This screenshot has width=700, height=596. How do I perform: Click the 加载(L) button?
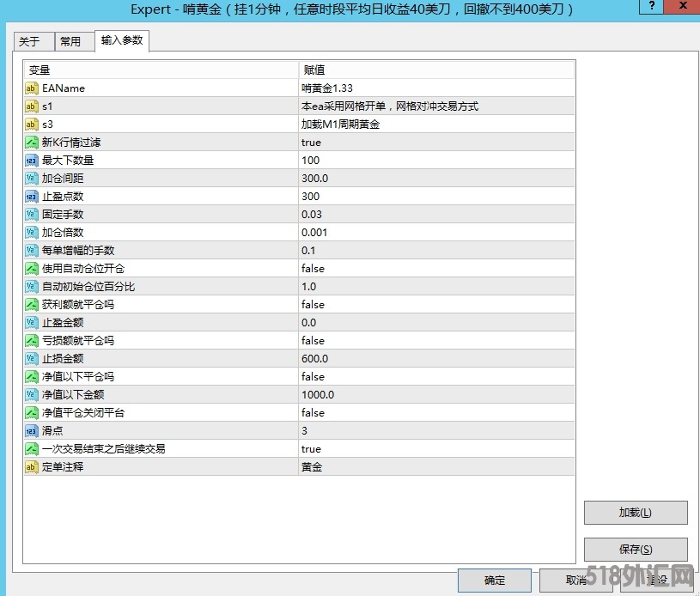click(636, 513)
